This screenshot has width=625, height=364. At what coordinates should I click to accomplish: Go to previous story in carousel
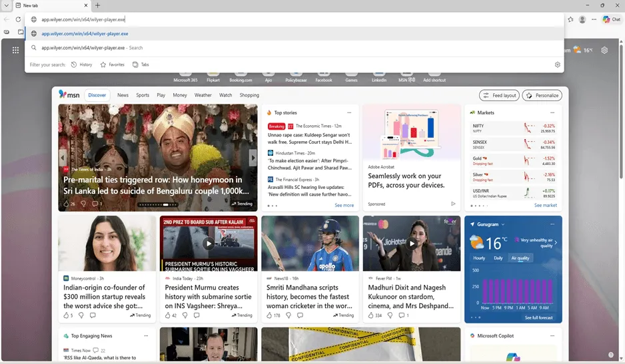point(63,158)
